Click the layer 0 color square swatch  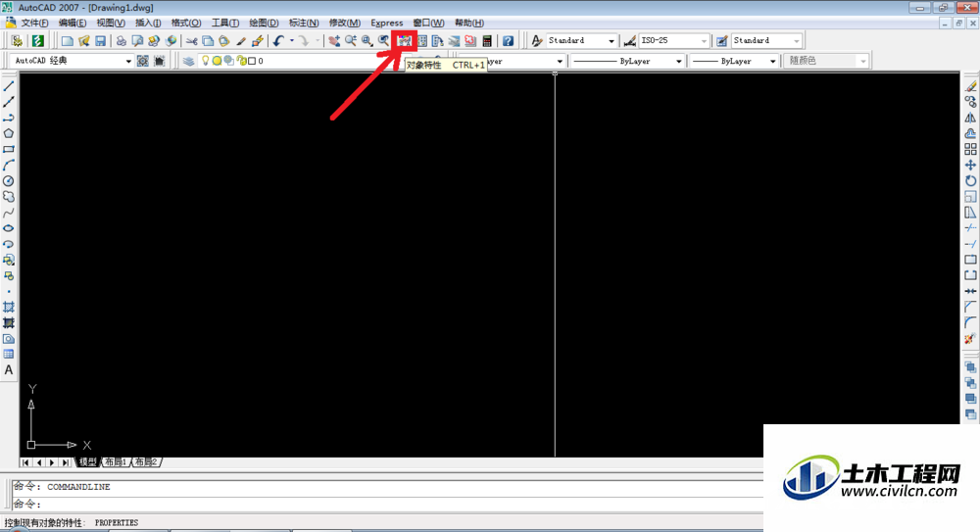[x=252, y=61]
